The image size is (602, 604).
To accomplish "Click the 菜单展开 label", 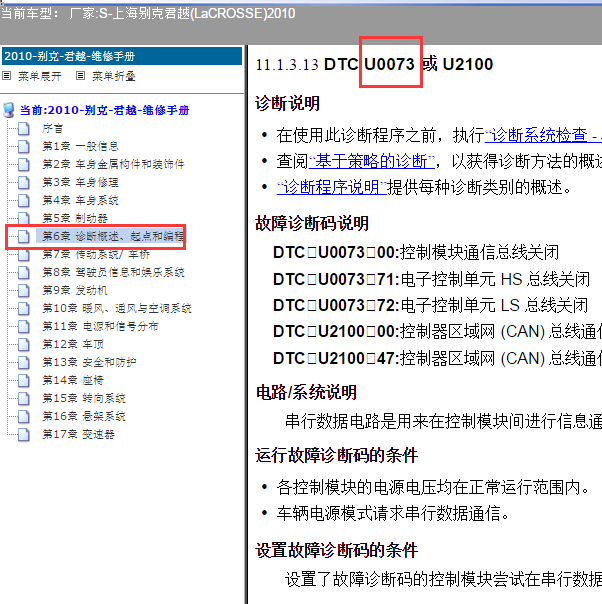I will tap(40, 76).
